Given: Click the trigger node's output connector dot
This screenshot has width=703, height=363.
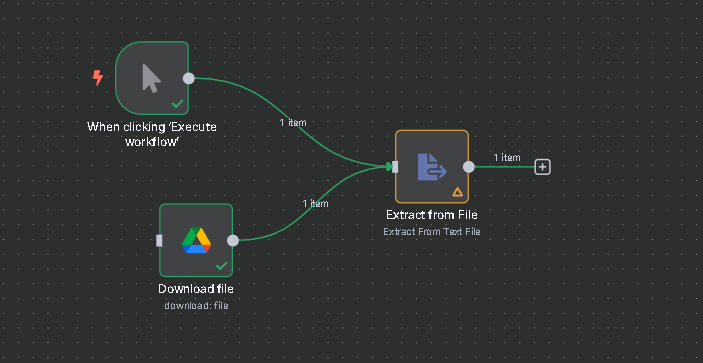Looking at the screenshot, I should pos(189,78).
